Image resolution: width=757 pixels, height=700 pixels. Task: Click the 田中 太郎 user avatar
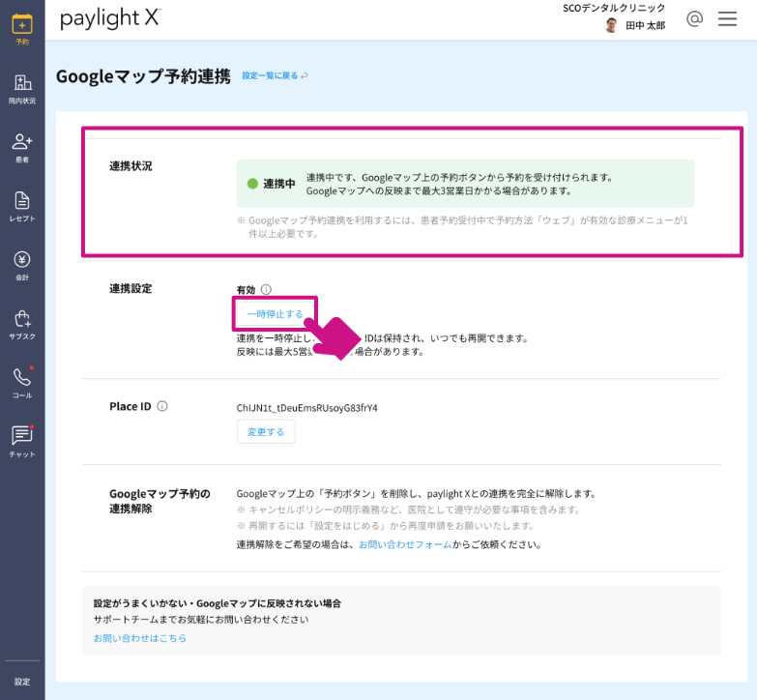pos(612,25)
